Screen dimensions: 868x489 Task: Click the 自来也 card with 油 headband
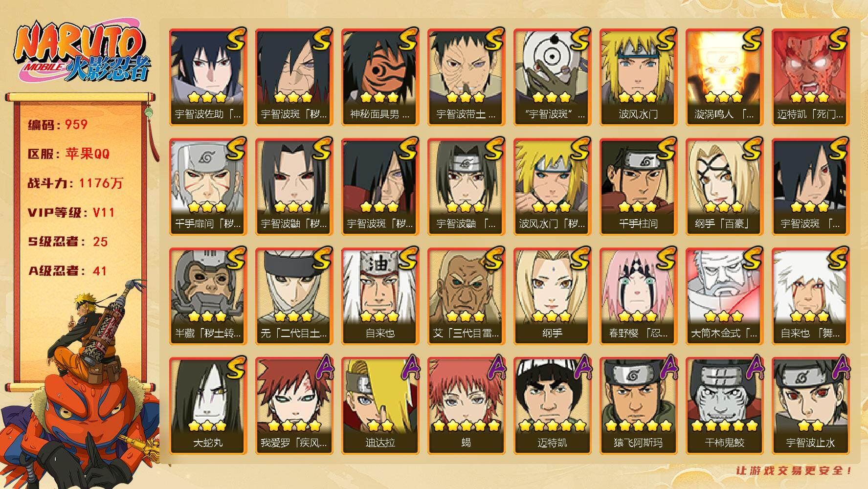pyautogui.click(x=380, y=296)
